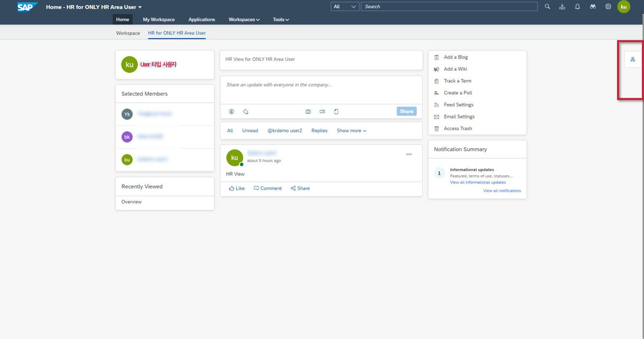Filter feed by @krdemo user2
The width and height of the screenshot is (644, 339).
click(285, 131)
